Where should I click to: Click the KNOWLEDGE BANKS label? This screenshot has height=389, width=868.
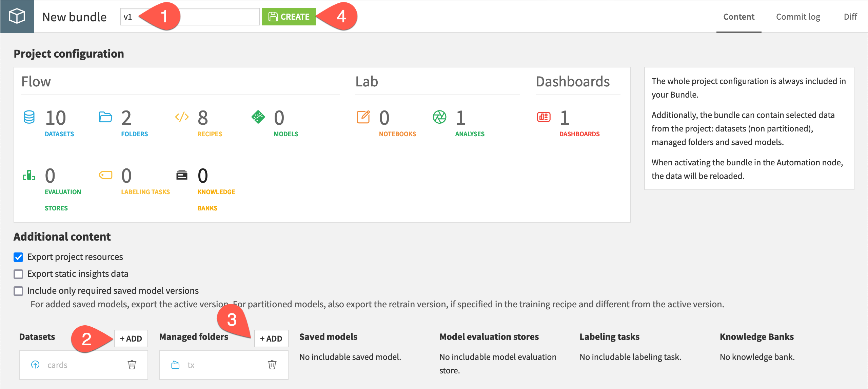tap(216, 200)
